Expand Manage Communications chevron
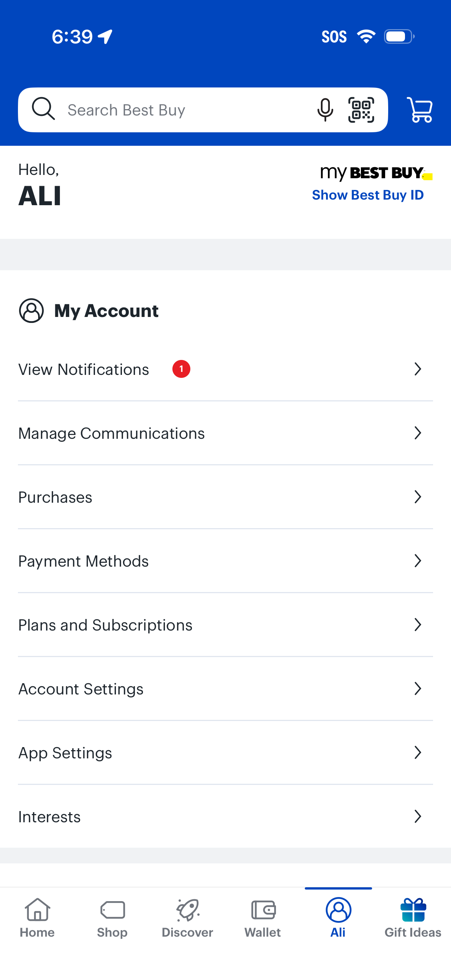Viewport: 451px width, 980px height. 417,433
